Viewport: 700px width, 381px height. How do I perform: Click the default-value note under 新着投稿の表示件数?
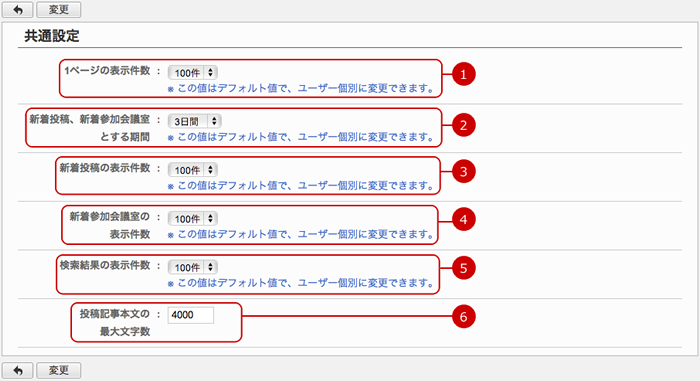point(300,186)
